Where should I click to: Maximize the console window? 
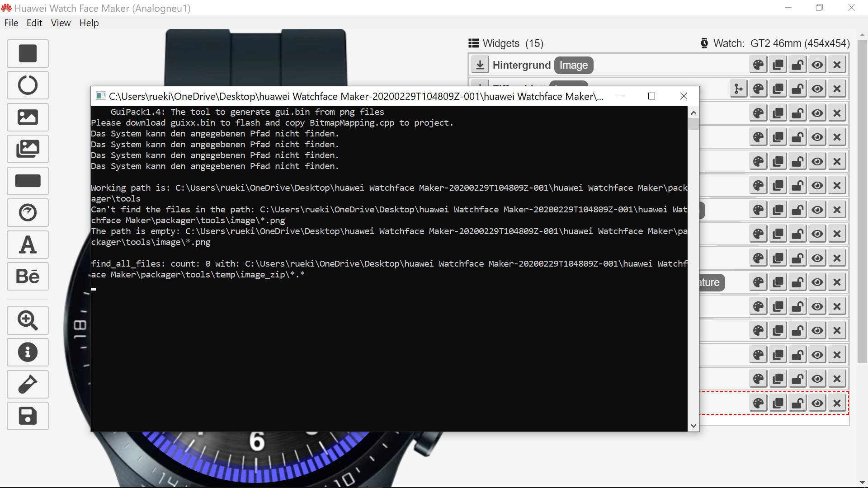651,96
